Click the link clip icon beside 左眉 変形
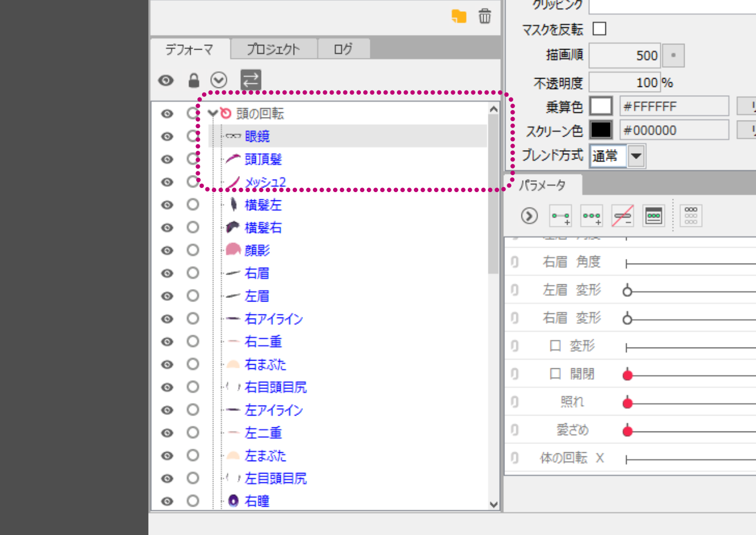Viewport: 756px width, 535px height. pyautogui.click(x=514, y=290)
